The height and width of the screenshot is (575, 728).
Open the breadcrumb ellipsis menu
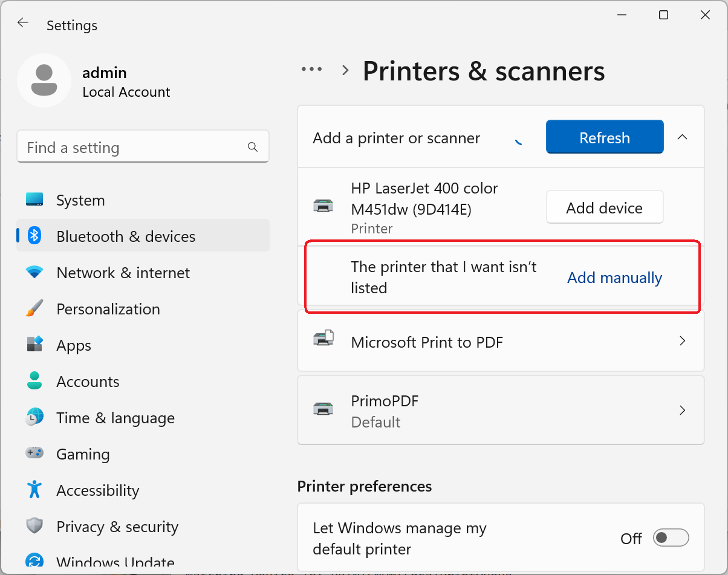click(x=312, y=70)
